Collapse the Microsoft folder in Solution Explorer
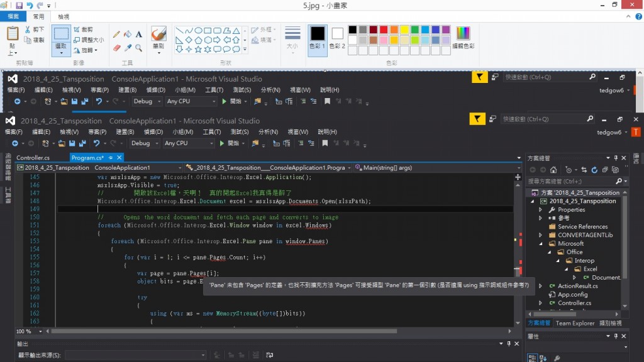The width and height of the screenshot is (644, 362). [540, 244]
